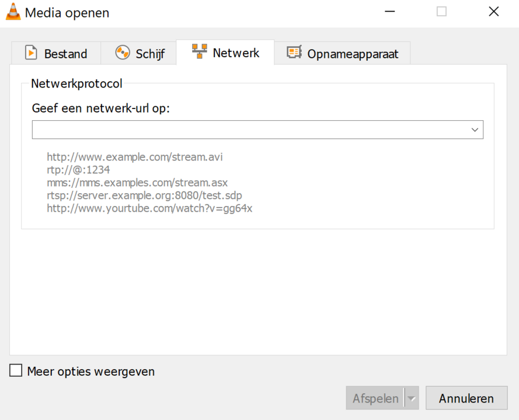This screenshot has width=519, height=420.
Task: Minimize the Media openen window
Action: pos(389,12)
